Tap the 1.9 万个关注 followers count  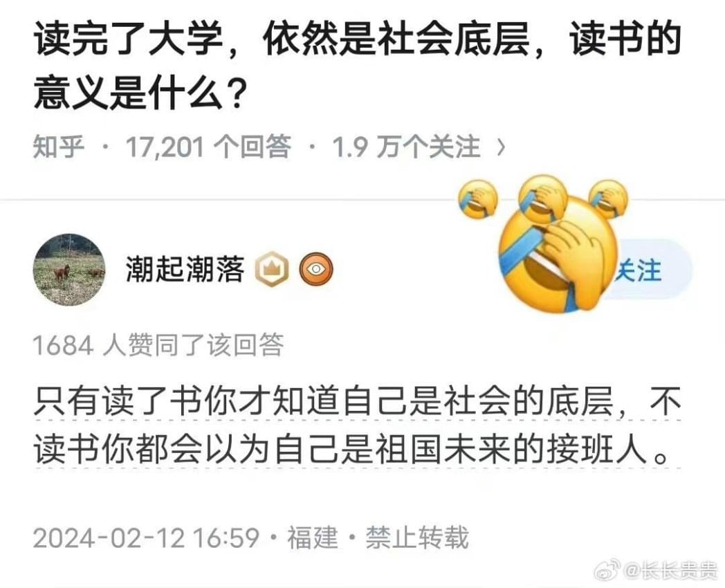click(x=406, y=147)
